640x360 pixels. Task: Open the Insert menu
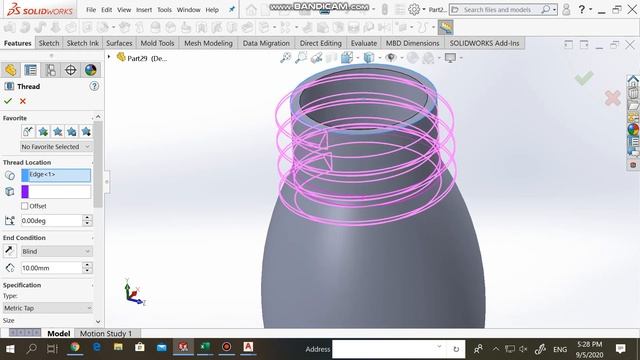pyautogui.click(x=144, y=10)
